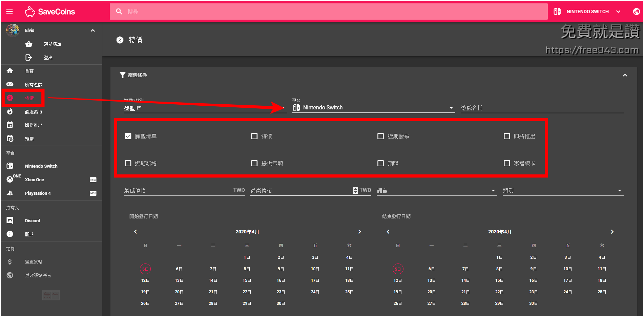Screen dimensions: 644x317
Task: Go to home via house icon
Action: coord(10,71)
